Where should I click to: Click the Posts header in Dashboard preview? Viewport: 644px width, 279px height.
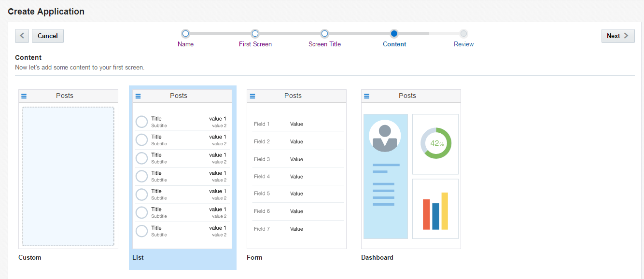pyautogui.click(x=407, y=96)
